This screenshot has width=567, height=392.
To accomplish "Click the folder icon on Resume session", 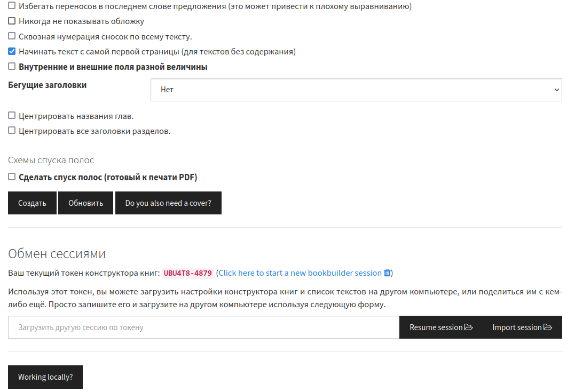I will point(469,327).
